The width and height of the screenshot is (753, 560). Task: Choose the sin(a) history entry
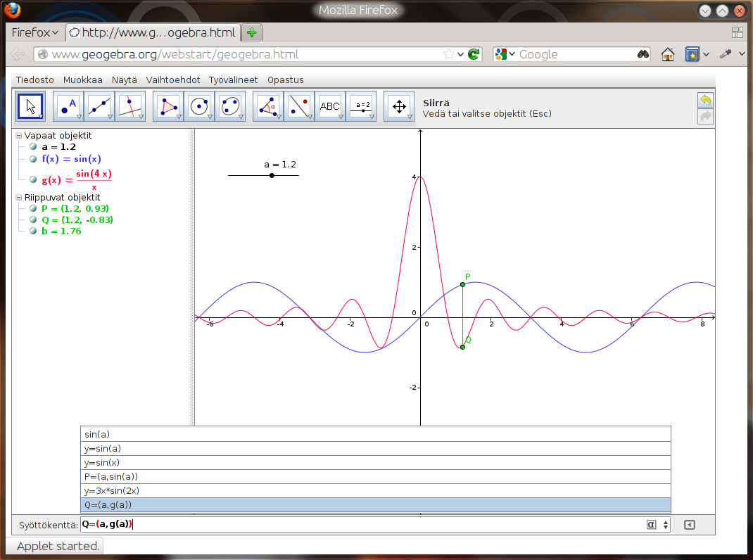pyautogui.click(x=376, y=434)
